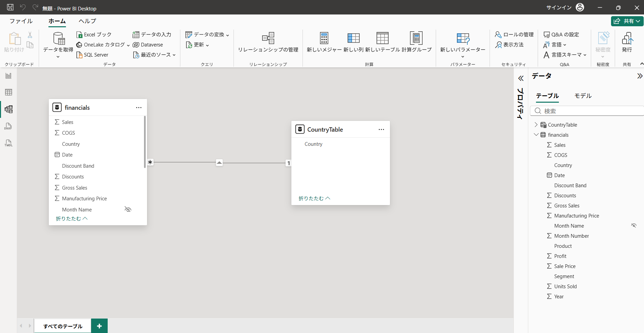
Task: Select the relationship direction arrow on the line
Action: click(219, 163)
